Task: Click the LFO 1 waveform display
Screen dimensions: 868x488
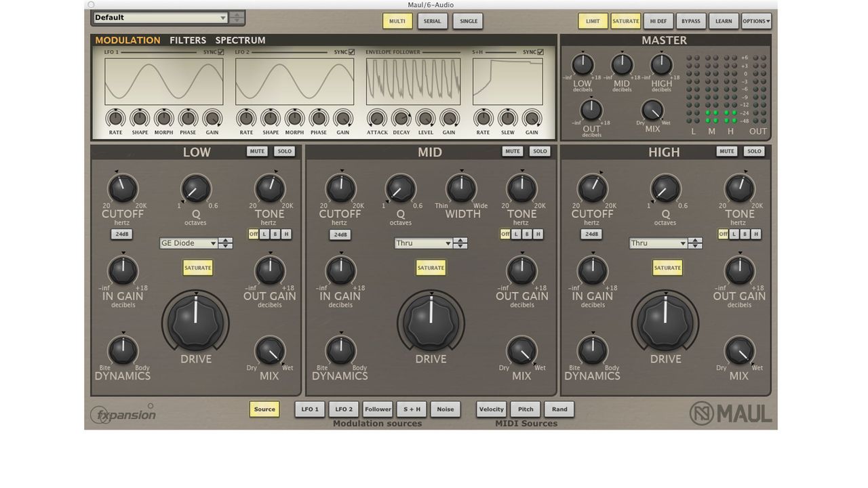Action: (164, 81)
